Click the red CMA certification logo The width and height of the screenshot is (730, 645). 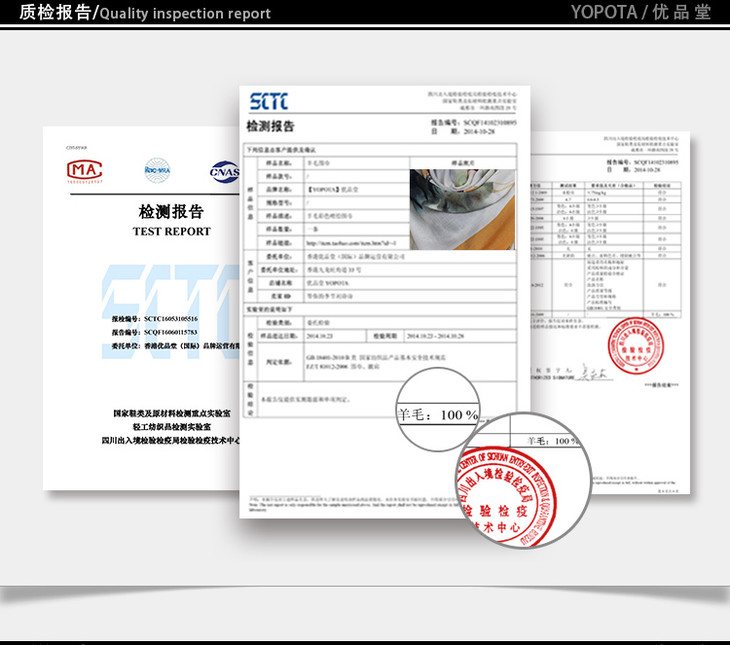(85, 170)
